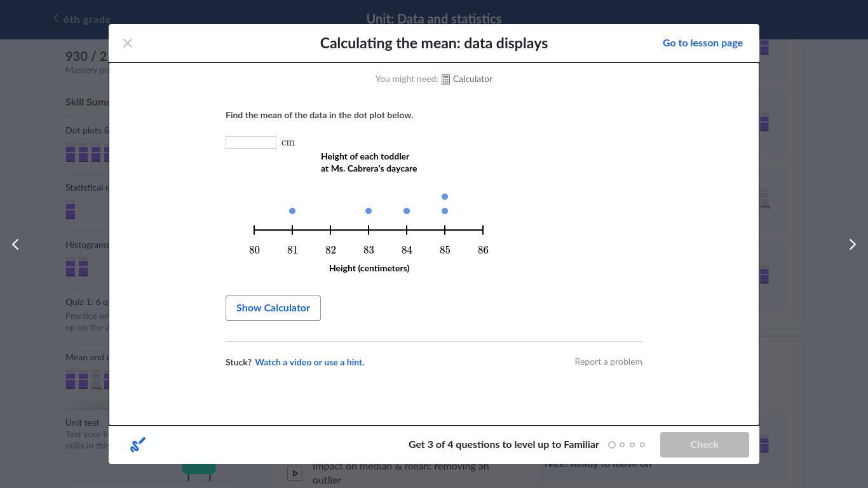Open Go to lesson page link

click(x=703, y=43)
